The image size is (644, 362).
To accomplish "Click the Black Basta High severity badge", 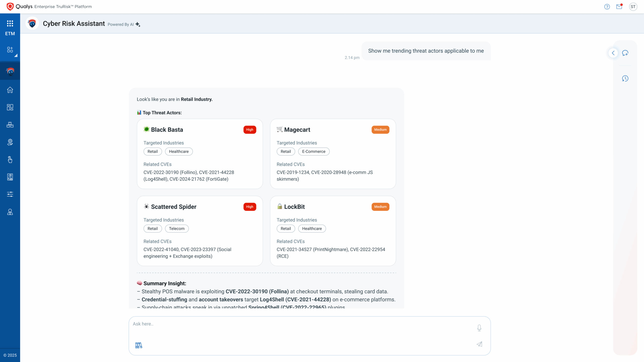I will 250,130.
